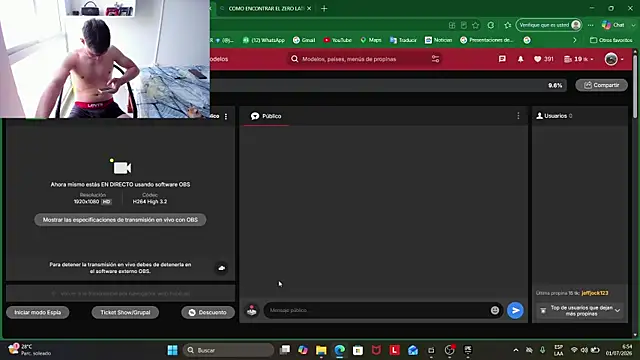Viewport: 640px width, 360px height.
Task: Open the messages icon in red header
Action: (x=502, y=59)
